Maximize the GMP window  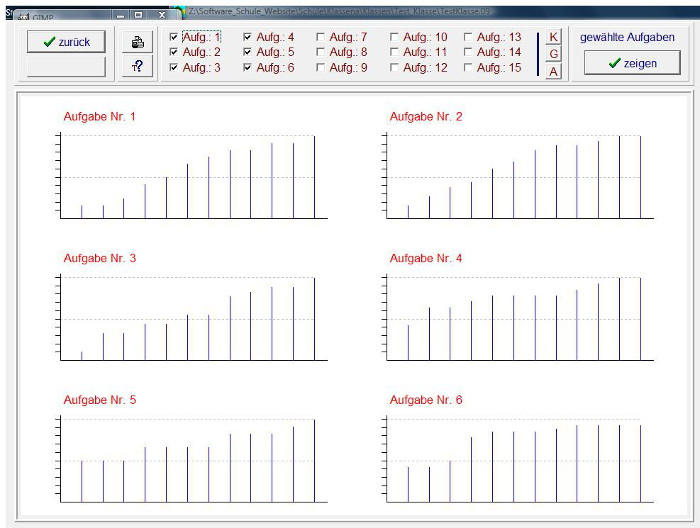(x=139, y=15)
